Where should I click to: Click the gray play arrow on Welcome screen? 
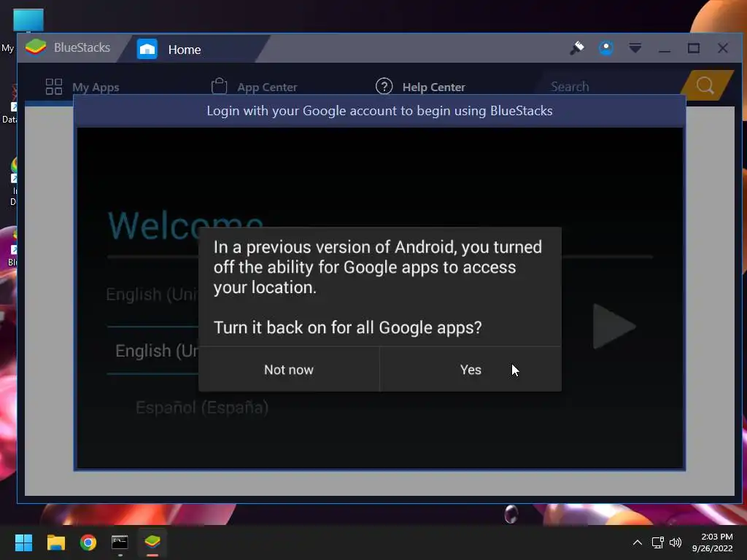[x=614, y=326]
